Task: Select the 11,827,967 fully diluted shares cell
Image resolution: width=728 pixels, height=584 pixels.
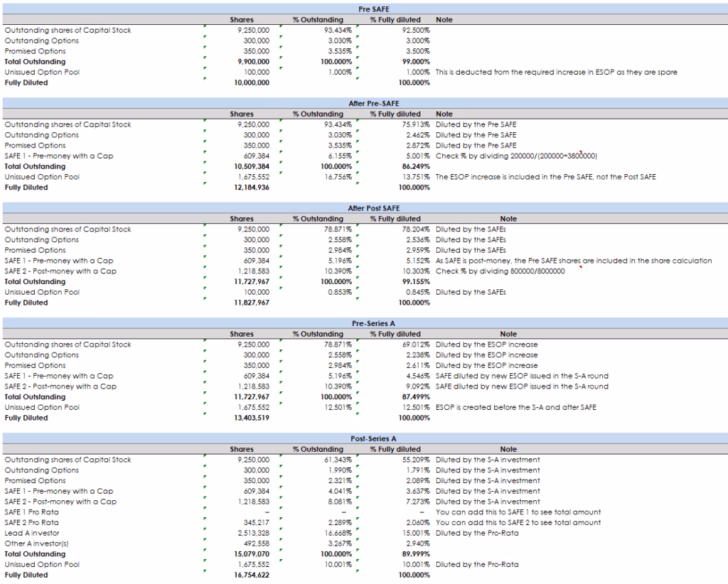Action: point(251,303)
